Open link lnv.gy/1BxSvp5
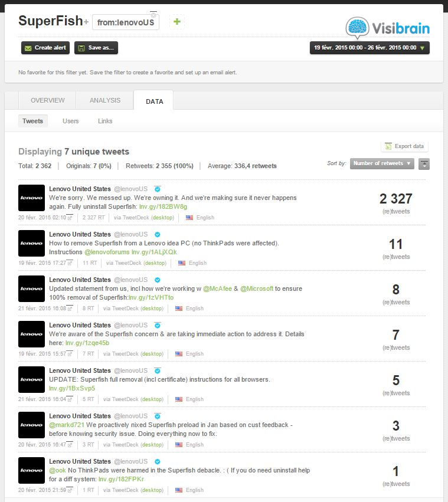The height and width of the screenshot is (502, 448). [72, 389]
